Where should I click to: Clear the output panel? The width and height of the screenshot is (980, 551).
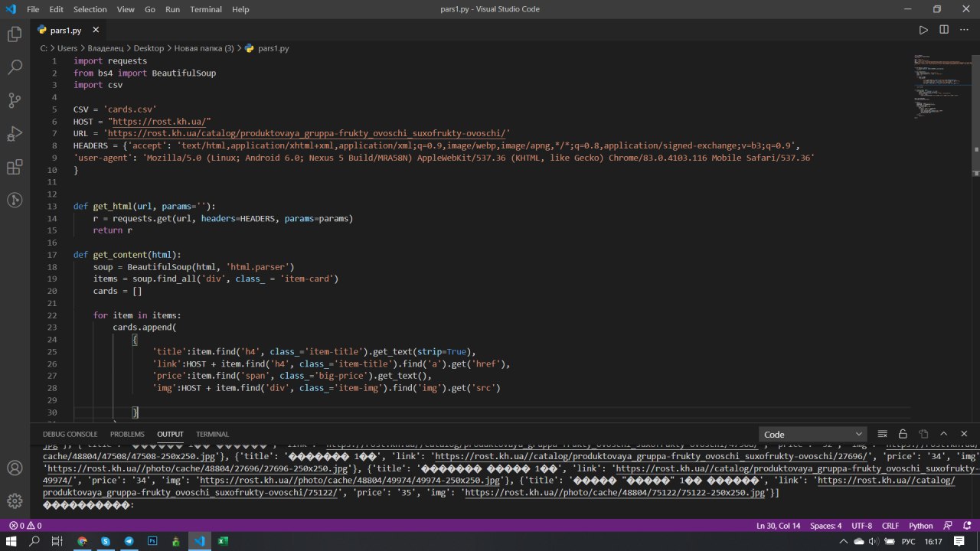[x=882, y=434]
